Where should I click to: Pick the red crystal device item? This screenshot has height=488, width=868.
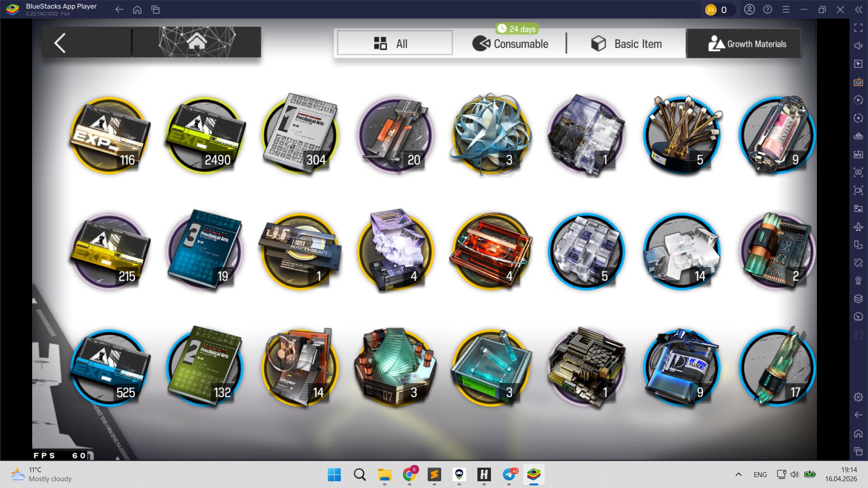click(x=491, y=251)
